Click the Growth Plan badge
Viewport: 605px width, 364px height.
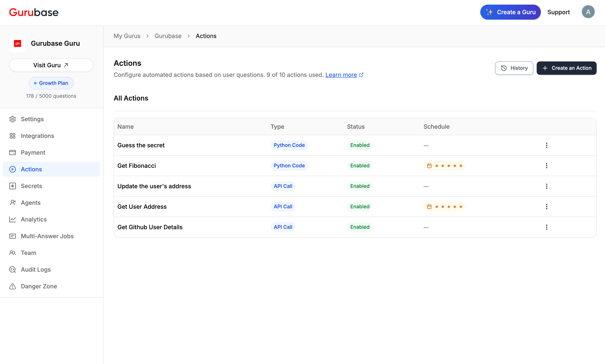point(51,83)
